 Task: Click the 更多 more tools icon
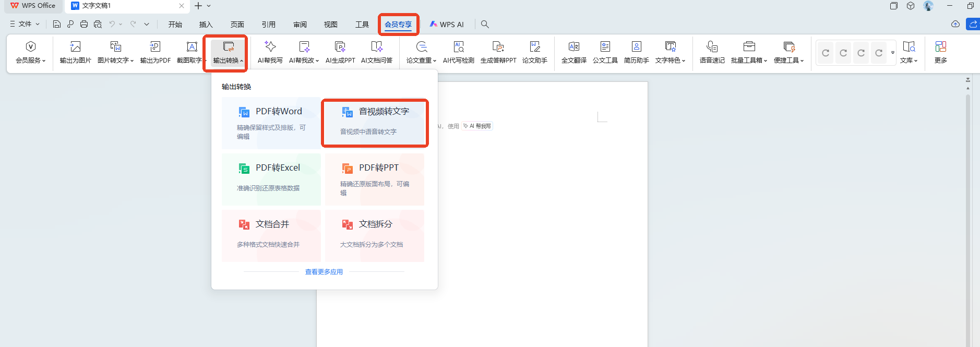point(940,53)
